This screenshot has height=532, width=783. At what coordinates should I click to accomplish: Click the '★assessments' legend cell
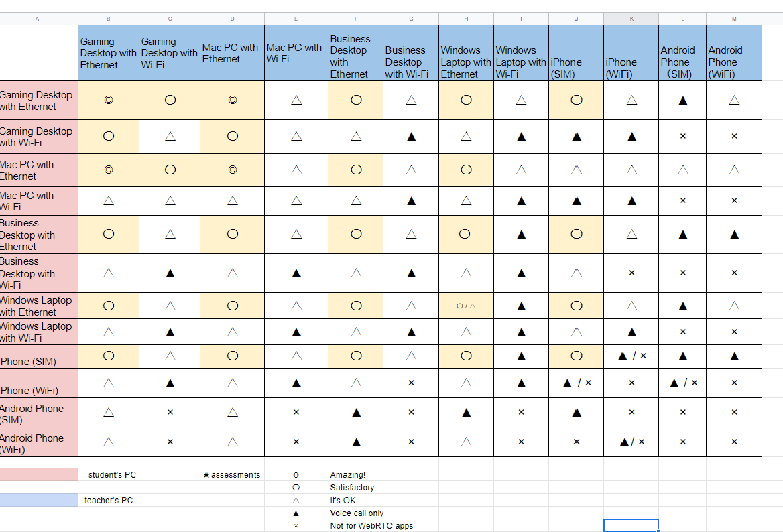(x=232, y=474)
